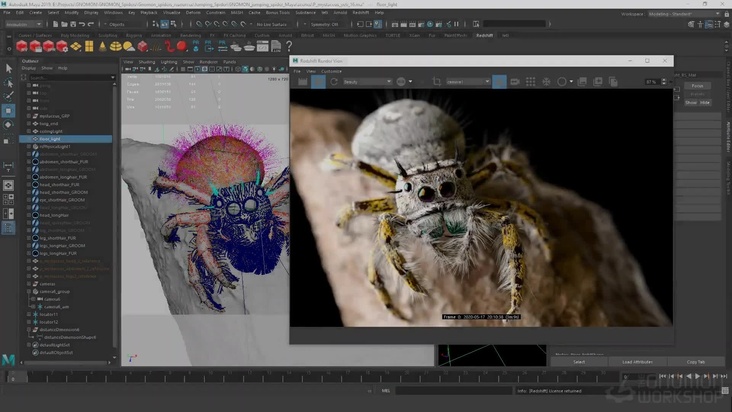Open the Beauty AOV dropdown in Render View

click(367, 82)
